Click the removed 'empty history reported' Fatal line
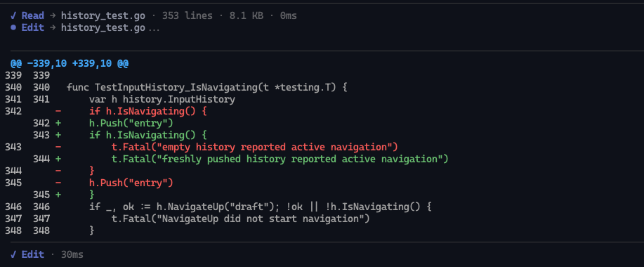The image size is (644, 267). point(255,147)
